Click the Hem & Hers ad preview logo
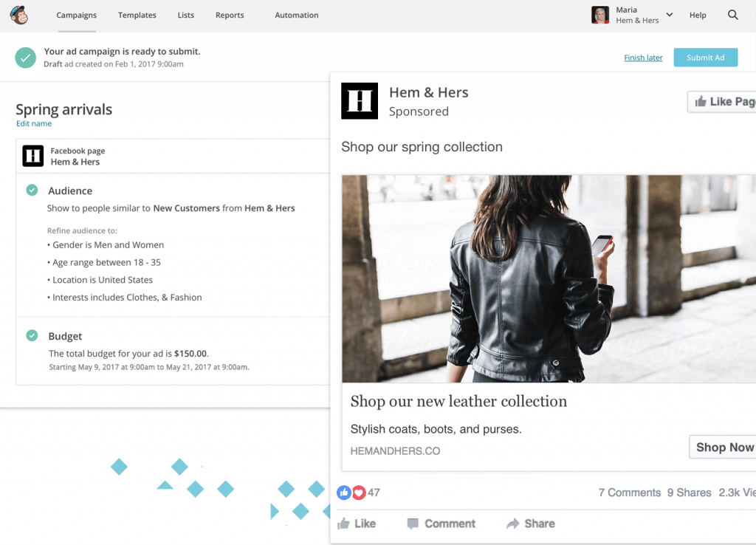Viewport: 756px width, 545px height. [x=360, y=100]
